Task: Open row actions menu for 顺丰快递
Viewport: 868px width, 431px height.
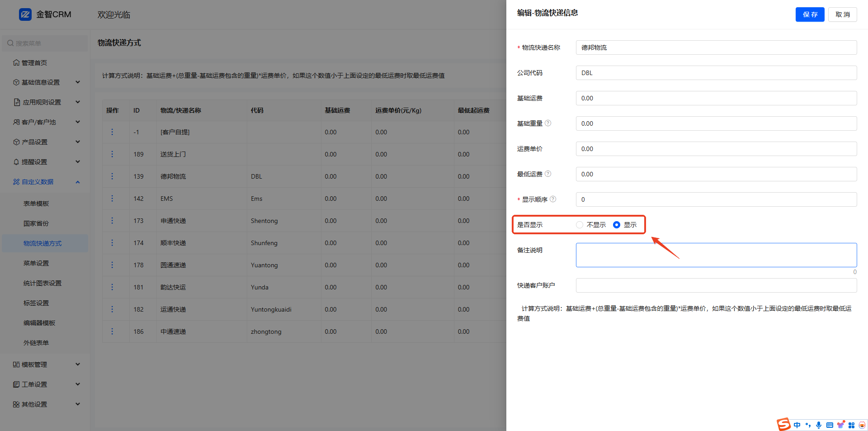Action: (112, 243)
